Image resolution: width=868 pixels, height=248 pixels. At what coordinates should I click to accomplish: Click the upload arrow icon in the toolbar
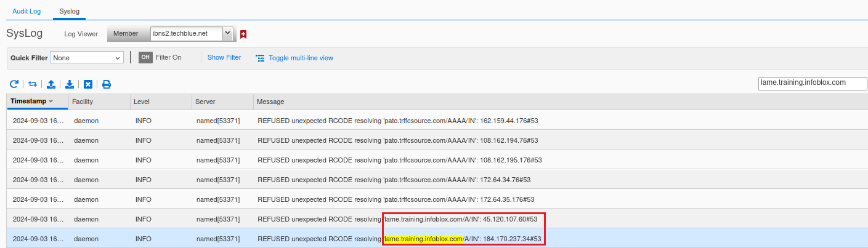[51, 84]
